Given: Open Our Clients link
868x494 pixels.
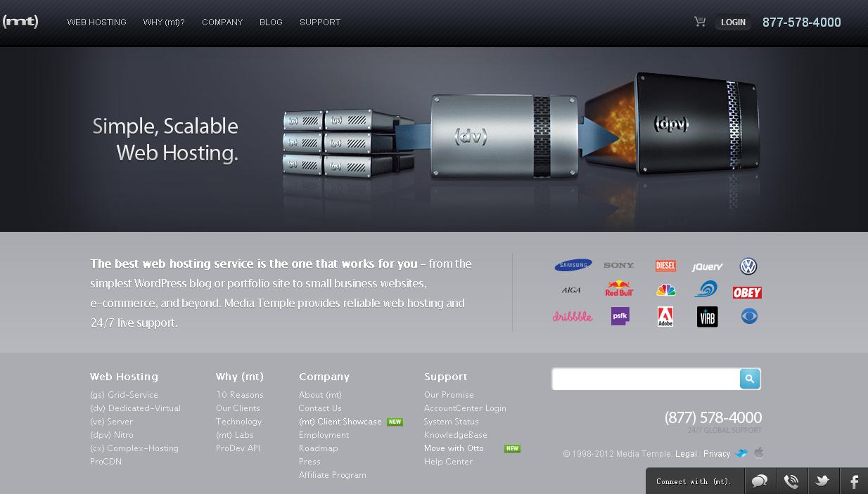Looking at the screenshot, I should (x=238, y=408).
